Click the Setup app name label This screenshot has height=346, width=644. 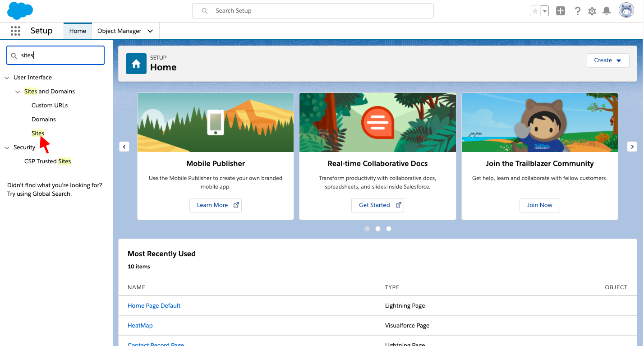tap(41, 31)
